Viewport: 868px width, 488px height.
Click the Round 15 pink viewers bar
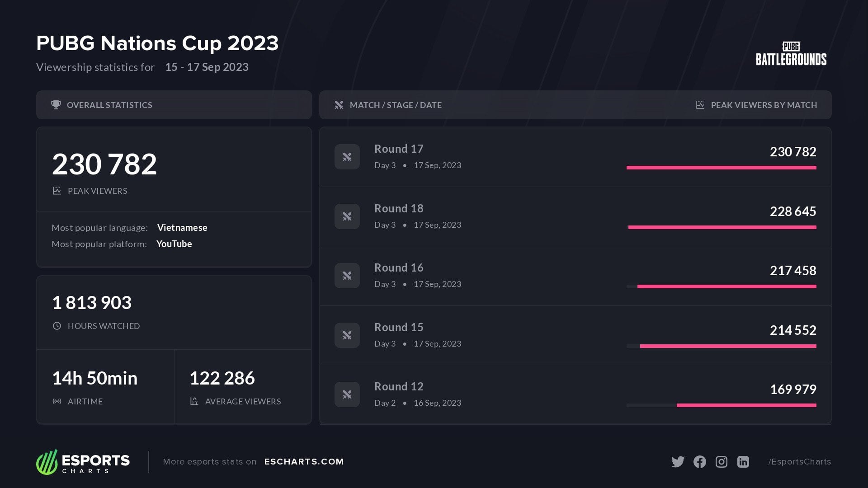click(728, 346)
